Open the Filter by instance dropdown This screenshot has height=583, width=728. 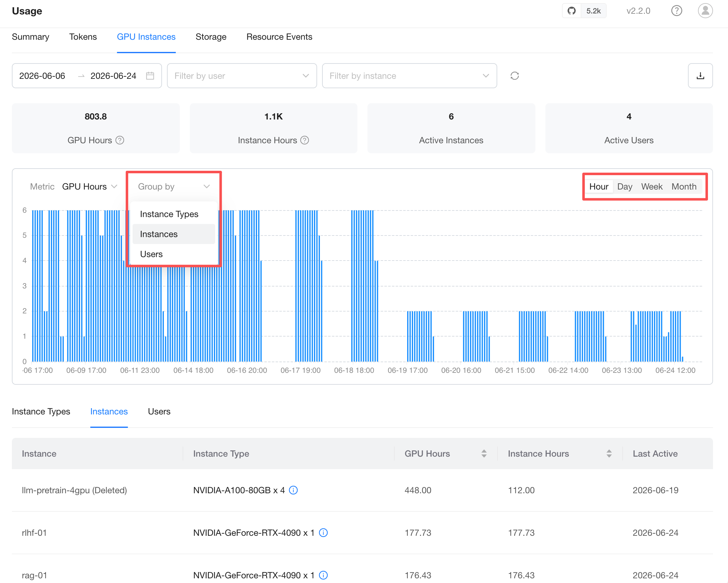409,76
